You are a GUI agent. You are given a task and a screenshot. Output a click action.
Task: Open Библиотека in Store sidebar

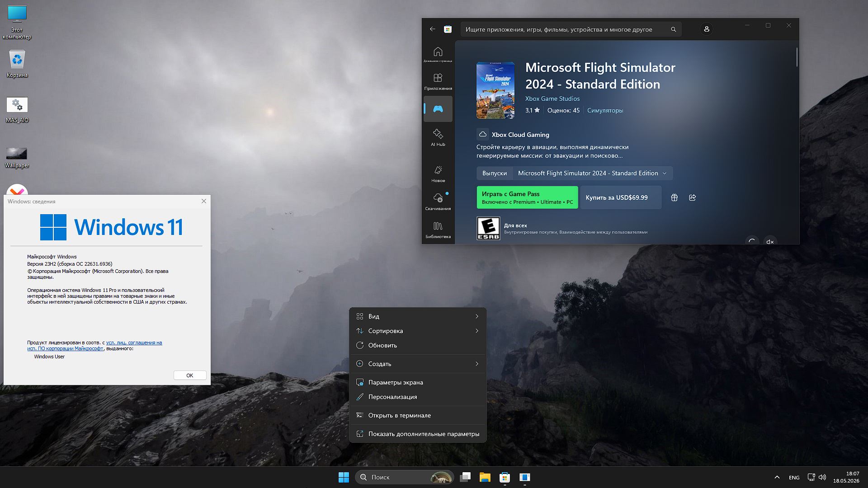438,230
